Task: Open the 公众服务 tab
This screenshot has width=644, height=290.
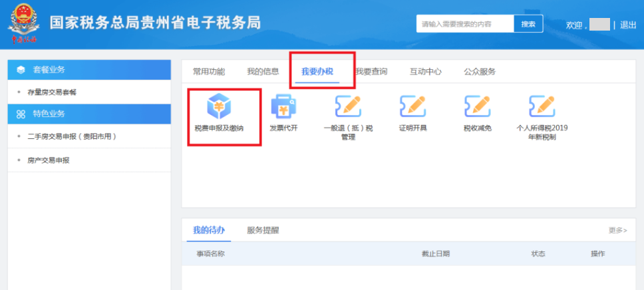Action: click(480, 71)
